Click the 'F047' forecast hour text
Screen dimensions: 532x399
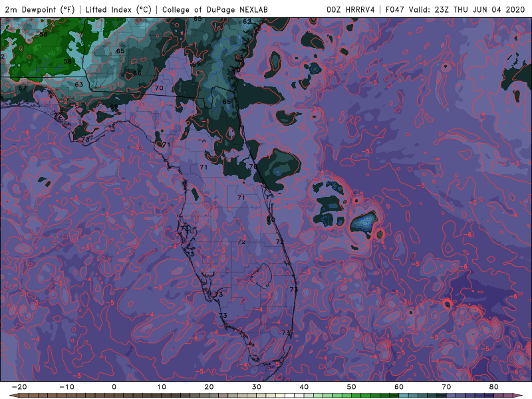tap(395, 9)
